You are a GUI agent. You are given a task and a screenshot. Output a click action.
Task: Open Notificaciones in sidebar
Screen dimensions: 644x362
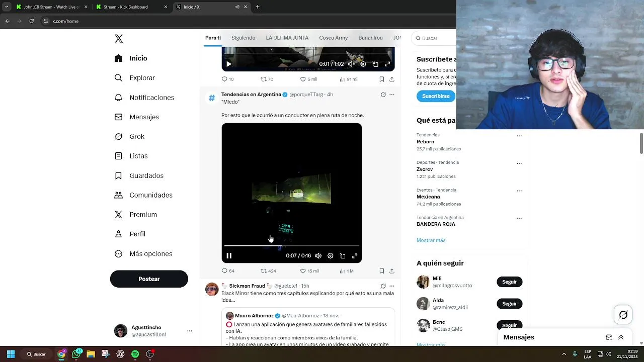coord(144,98)
